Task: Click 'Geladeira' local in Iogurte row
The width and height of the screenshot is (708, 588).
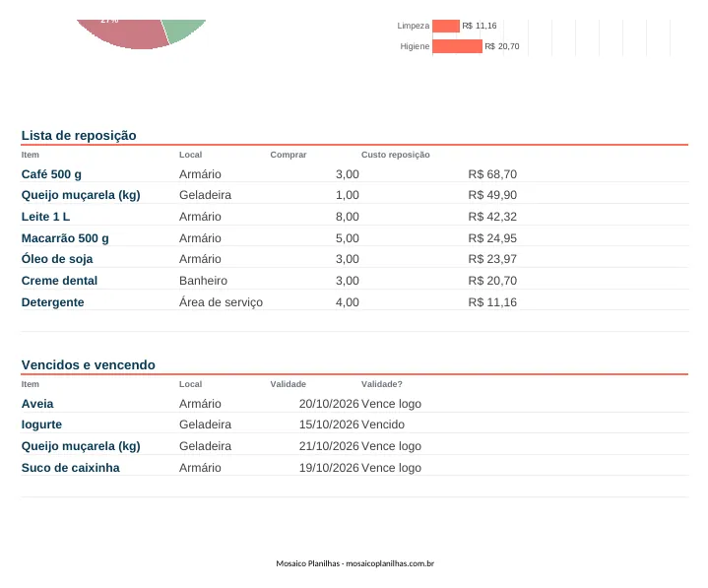Action: click(206, 425)
